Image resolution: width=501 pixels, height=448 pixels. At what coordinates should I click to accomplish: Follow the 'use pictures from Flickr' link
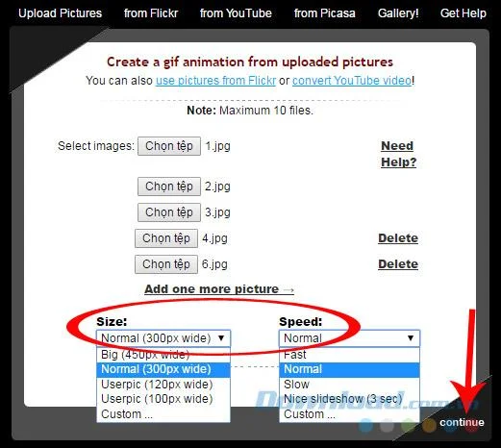[215, 81]
